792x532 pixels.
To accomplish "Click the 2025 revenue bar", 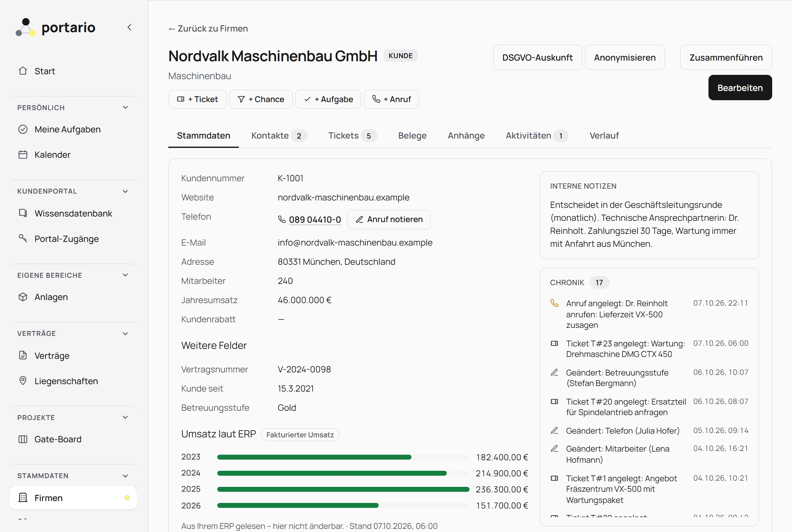I will [x=343, y=489].
